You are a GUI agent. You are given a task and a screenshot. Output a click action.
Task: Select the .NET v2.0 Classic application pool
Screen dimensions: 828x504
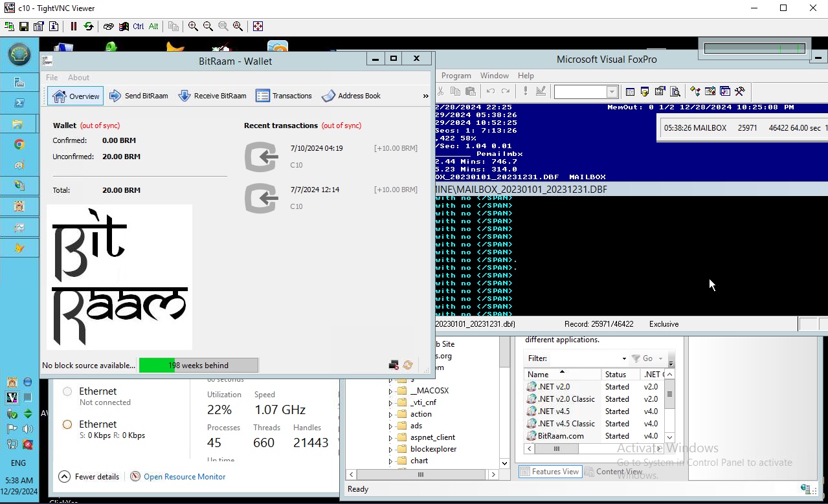(561, 399)
